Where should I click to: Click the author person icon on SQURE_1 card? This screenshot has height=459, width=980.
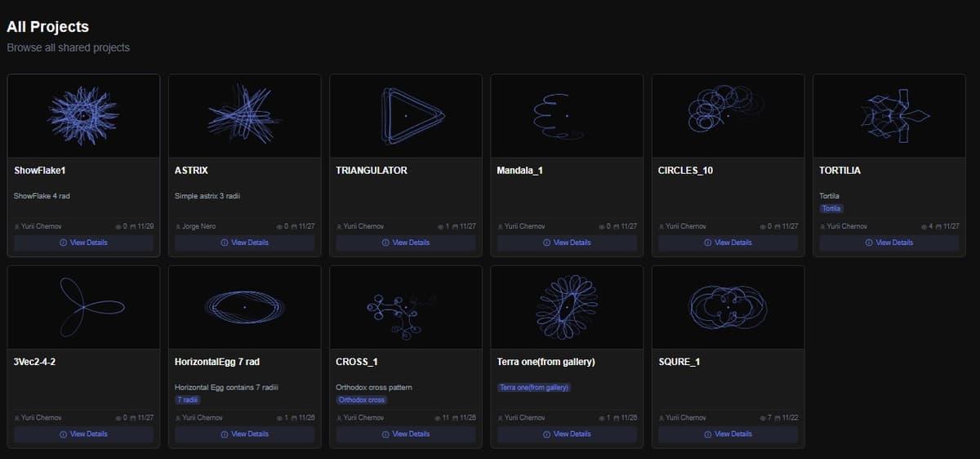point(661,417)
